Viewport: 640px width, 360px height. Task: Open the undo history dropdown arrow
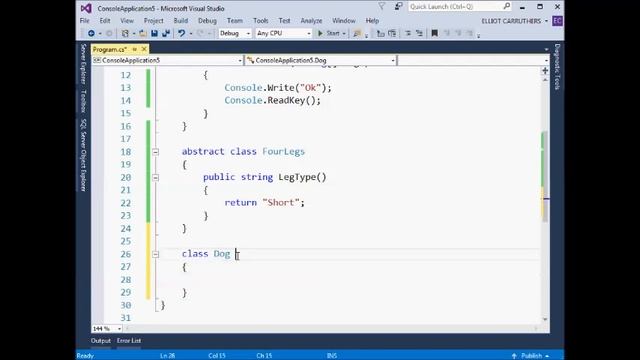[x=191, y=33]
